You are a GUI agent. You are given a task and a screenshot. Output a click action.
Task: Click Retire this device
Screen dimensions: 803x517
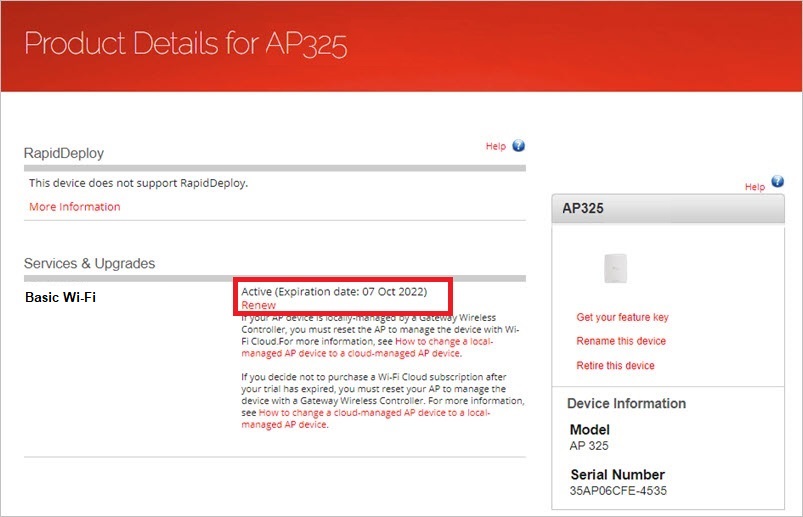tap(615, 365)
